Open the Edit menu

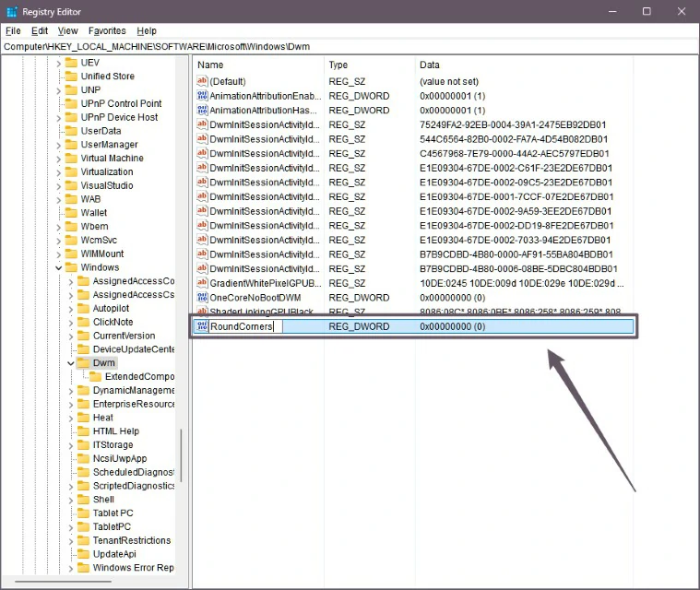click(x=40, y=30)
